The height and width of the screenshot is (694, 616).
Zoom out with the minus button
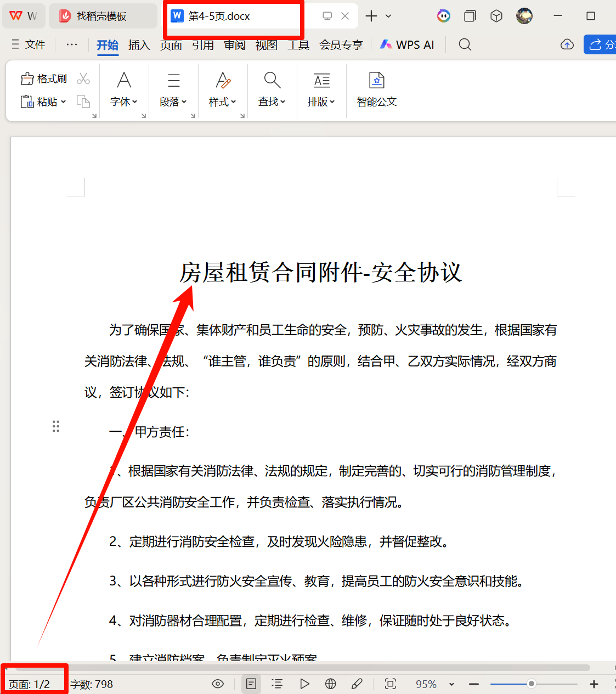coord(474,684)
